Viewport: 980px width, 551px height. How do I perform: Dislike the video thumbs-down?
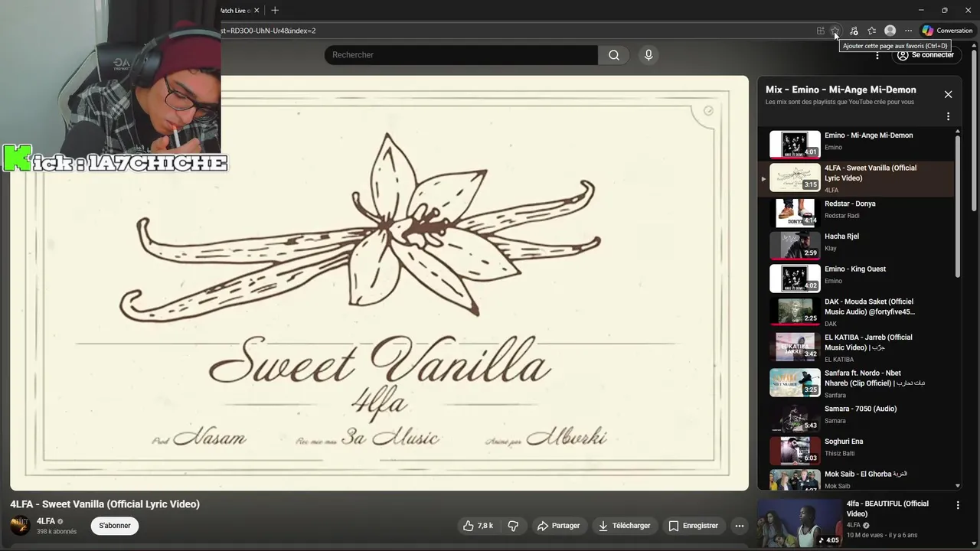[x=513, y=526]
